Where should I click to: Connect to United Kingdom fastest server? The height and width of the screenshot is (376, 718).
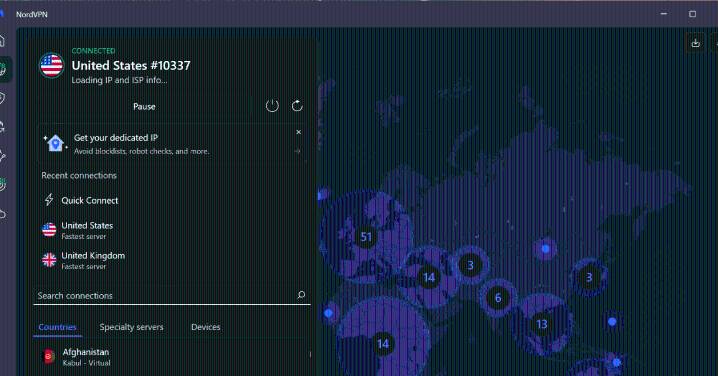[x=172, y=261]
